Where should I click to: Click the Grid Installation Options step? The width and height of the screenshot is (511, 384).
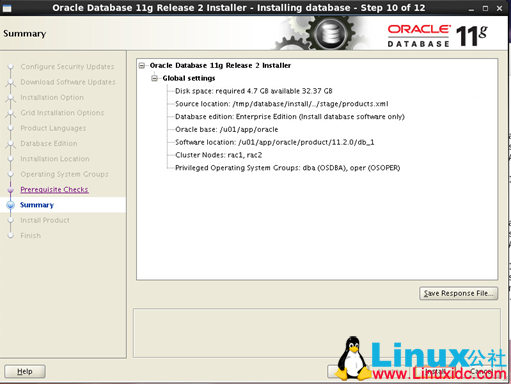(x=62, y=113)
